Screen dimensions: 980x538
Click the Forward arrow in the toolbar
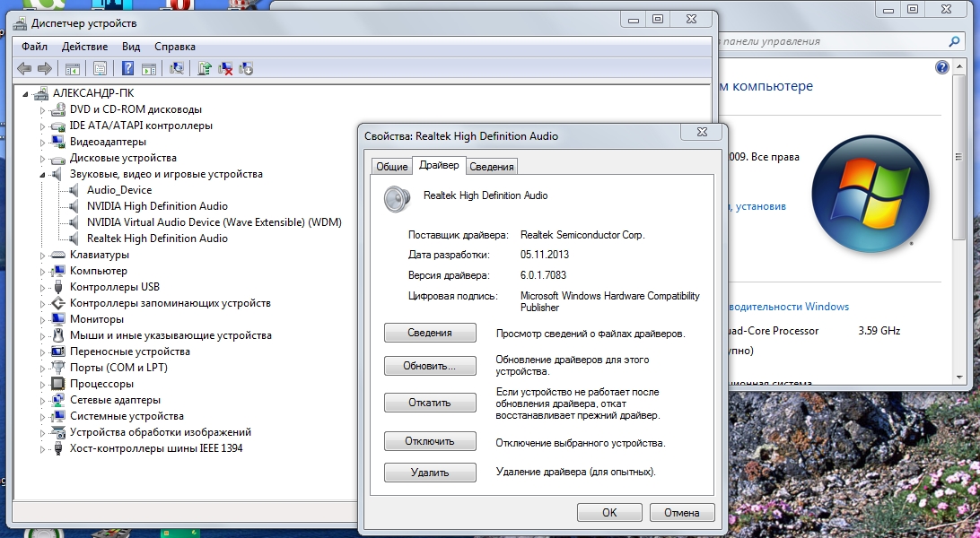tap(44, 69)
